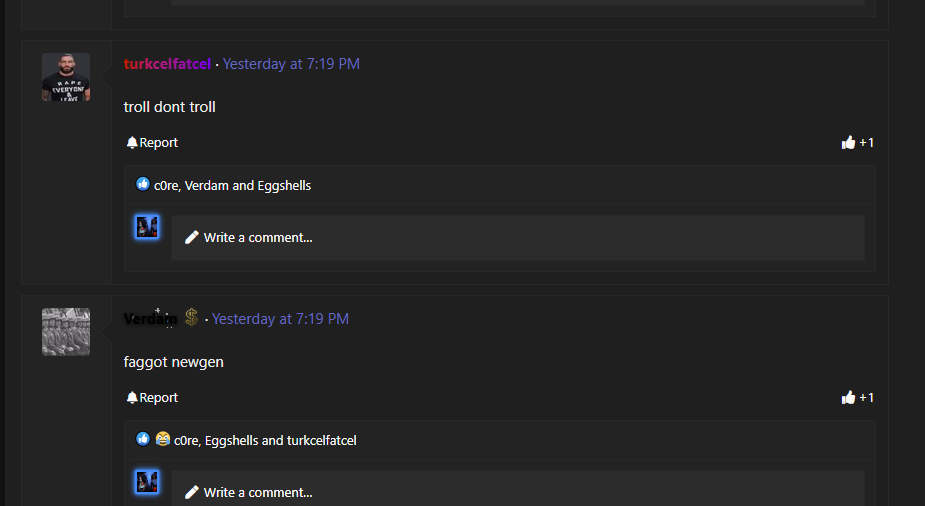Click the bell Report icon under turkcelfatcel's post

(132, 143)
